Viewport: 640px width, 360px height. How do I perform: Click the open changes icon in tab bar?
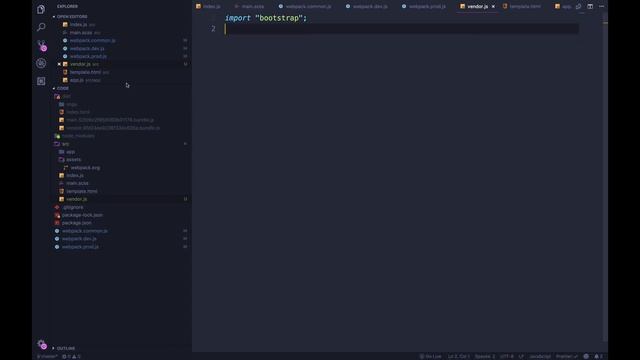578,6
